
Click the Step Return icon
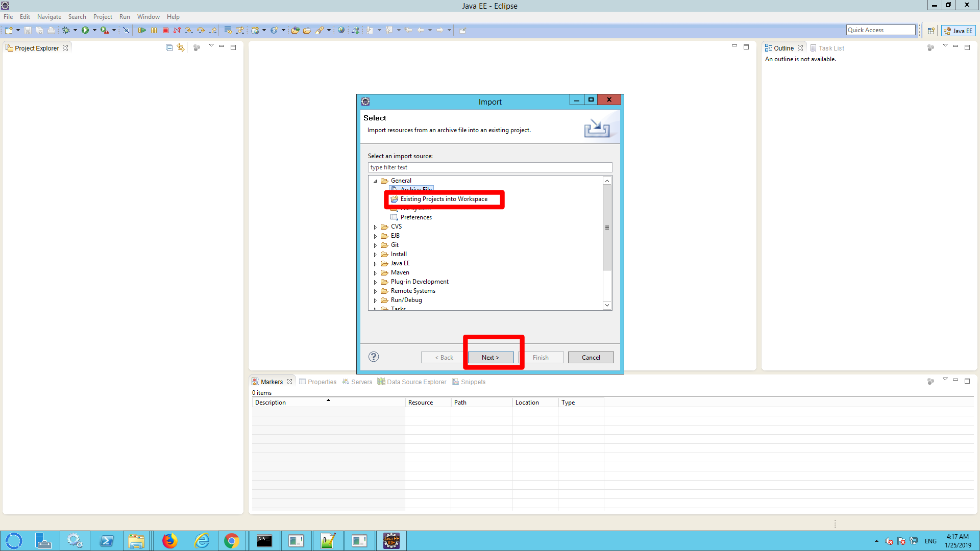(x=212, y=31)
